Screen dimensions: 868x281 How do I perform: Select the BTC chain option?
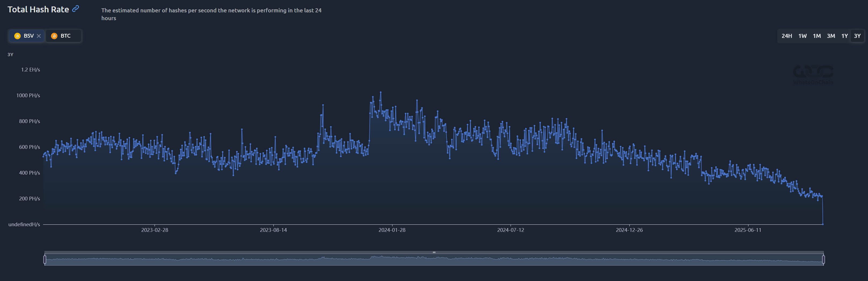coord(63,36)
